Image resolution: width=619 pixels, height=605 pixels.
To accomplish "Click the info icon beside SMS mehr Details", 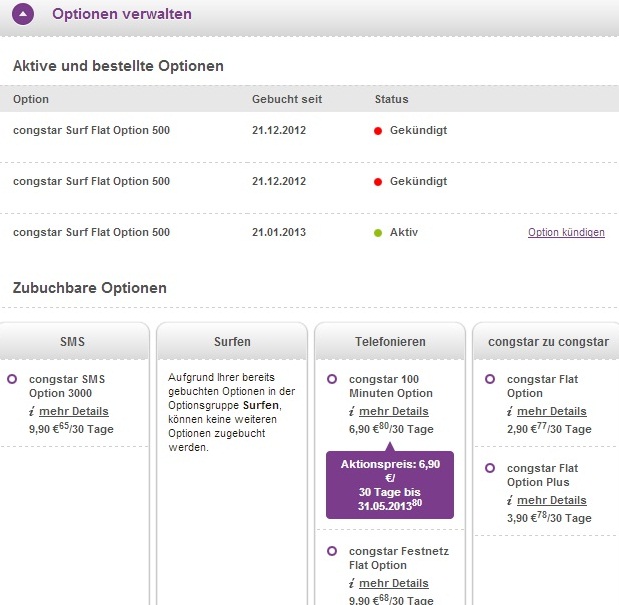I will tap(32, 411).
